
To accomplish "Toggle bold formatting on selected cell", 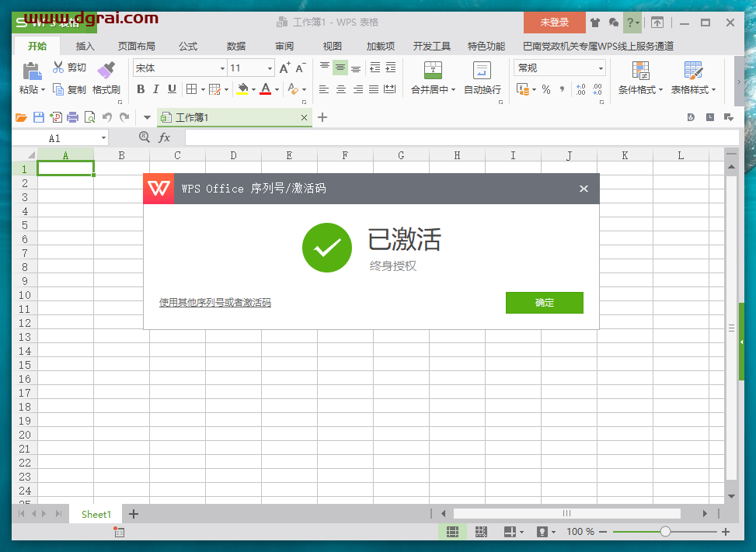I will pos(140,89).
